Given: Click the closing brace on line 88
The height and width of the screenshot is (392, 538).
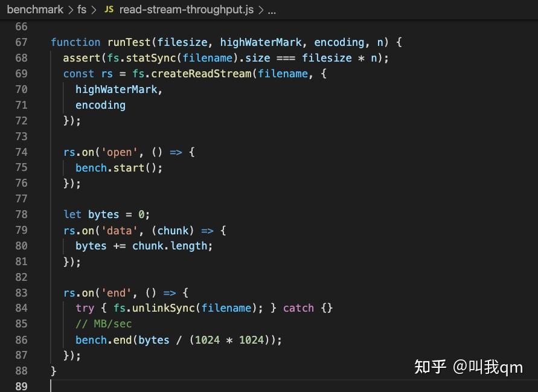Looking at the screenshot, I should point(53,371).
